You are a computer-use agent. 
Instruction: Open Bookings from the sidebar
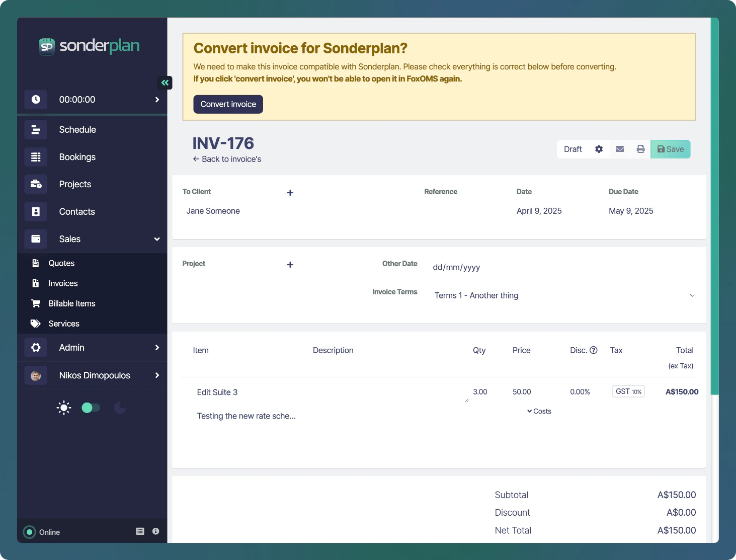pos(77,157)
